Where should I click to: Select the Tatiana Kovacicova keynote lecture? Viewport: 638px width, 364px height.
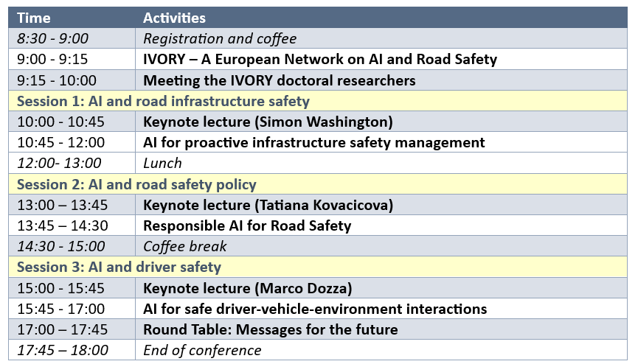[x=277, y=205]
